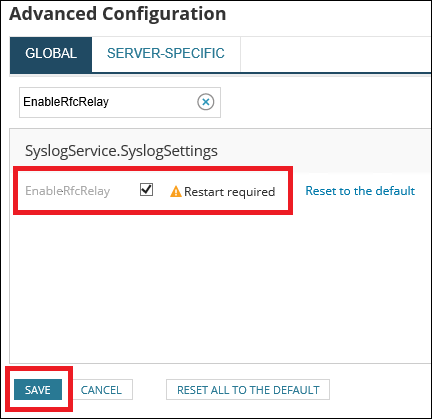Click the Advanced Configuration page heading

118,14
